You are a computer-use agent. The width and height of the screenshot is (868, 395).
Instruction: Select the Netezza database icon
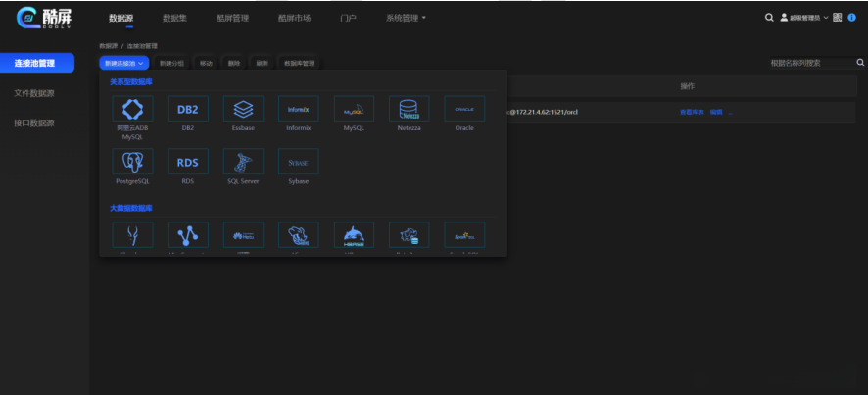click(410, 109)
